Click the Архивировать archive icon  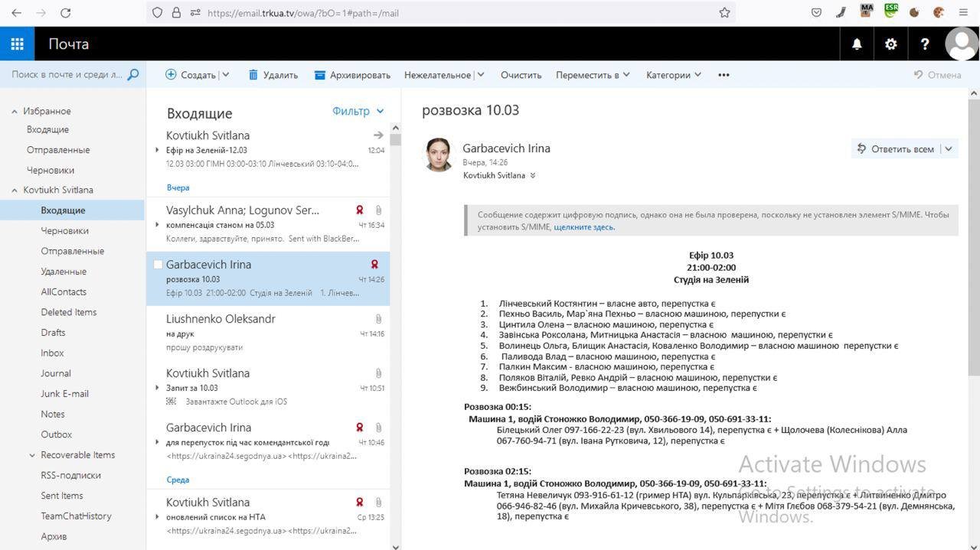(320, 75)
